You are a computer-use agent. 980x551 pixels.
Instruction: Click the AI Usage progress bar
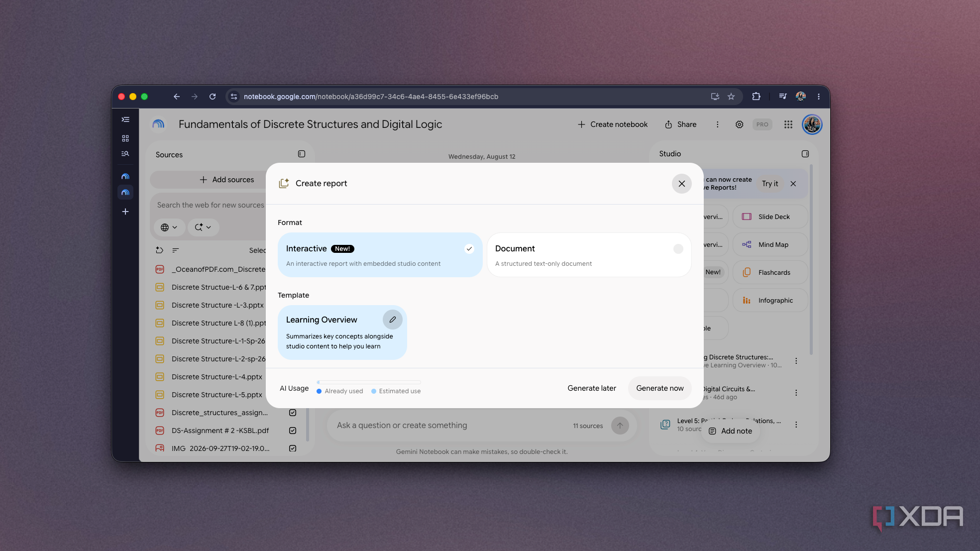369,382
